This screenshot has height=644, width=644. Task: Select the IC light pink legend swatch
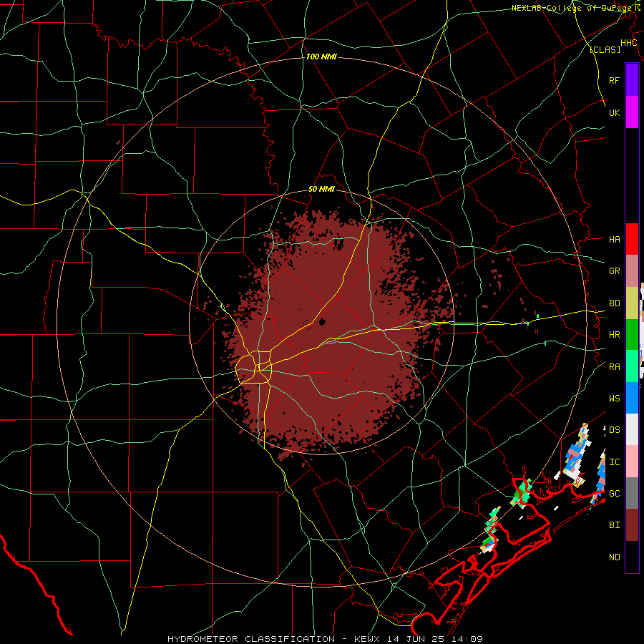tap(632, 462)
